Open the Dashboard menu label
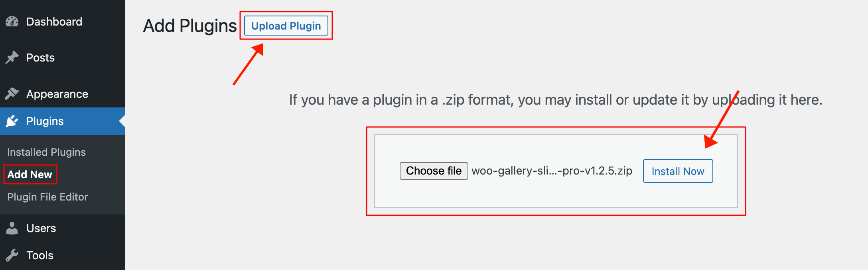 54,22
